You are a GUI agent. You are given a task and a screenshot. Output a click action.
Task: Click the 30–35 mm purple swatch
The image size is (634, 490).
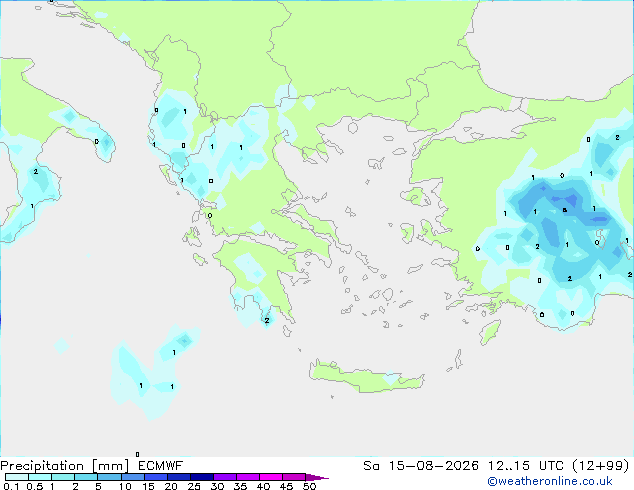click(x=225, y=477)
